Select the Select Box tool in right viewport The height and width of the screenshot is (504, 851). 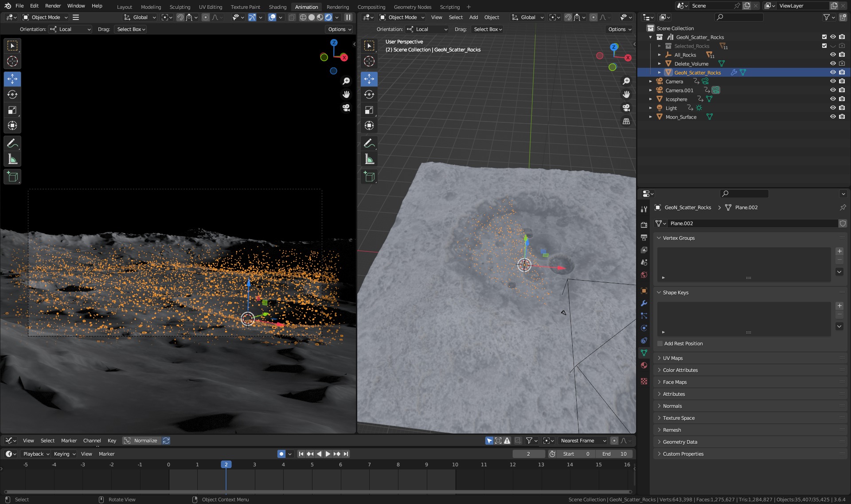click(369, 46)
